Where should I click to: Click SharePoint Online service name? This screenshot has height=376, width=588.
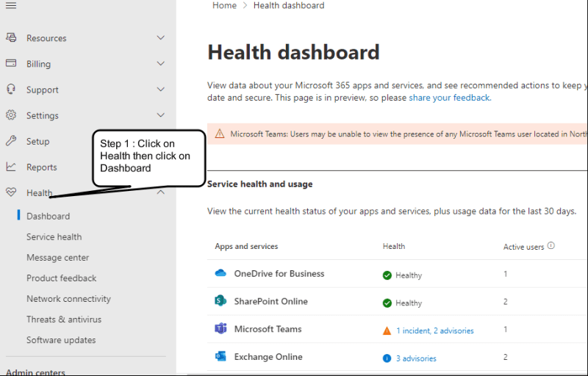(270, 301)
